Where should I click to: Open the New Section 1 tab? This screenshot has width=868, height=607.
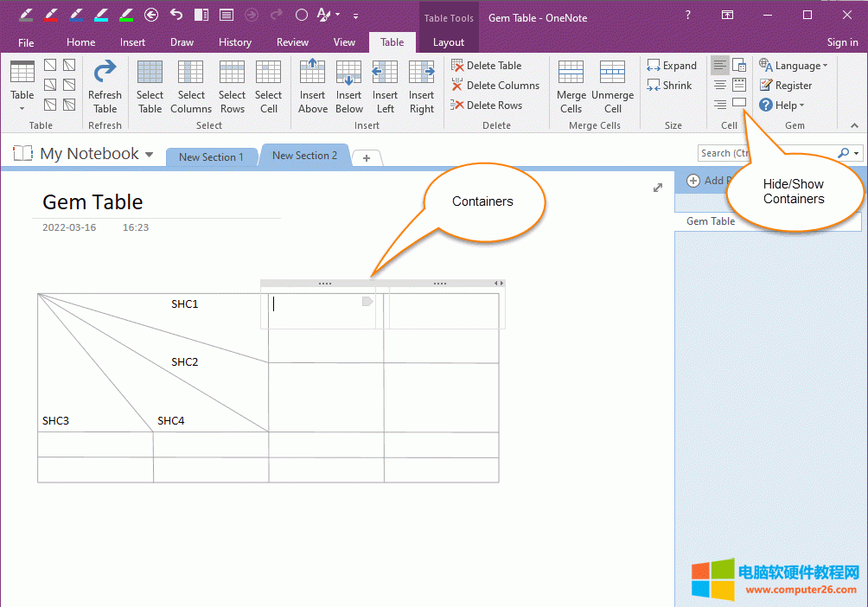(211, 157)
